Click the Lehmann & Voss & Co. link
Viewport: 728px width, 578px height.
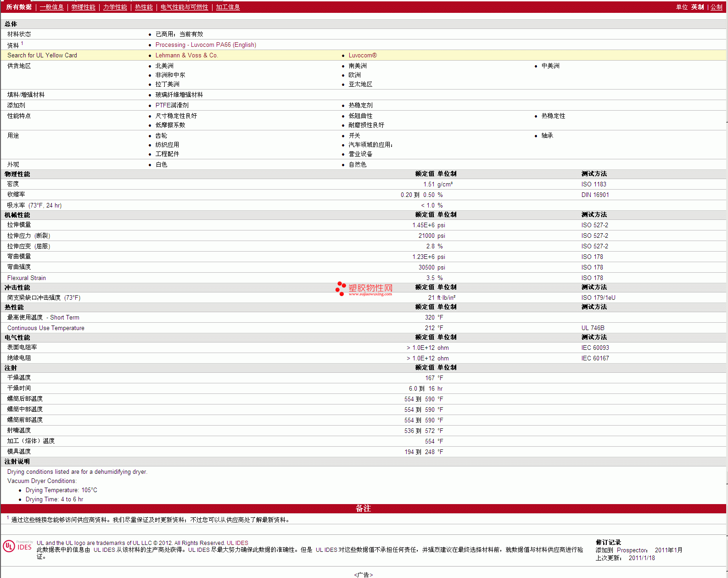pos(186,56)
